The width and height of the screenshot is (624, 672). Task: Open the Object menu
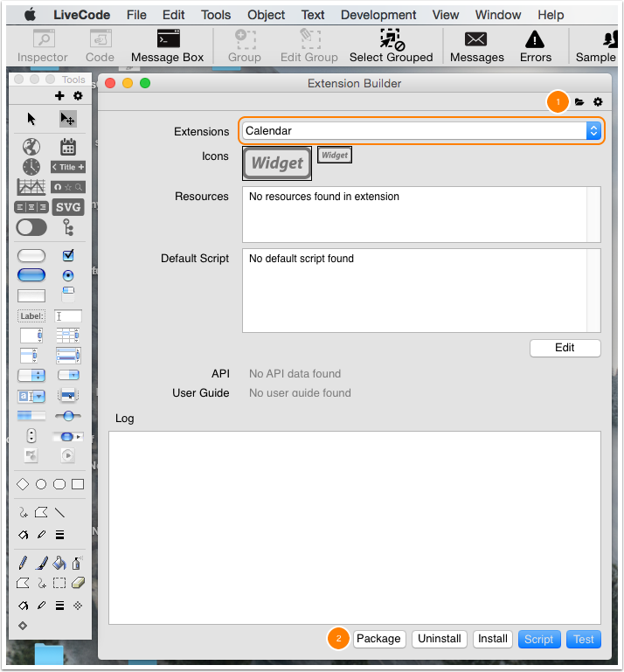tap(266, 15)
